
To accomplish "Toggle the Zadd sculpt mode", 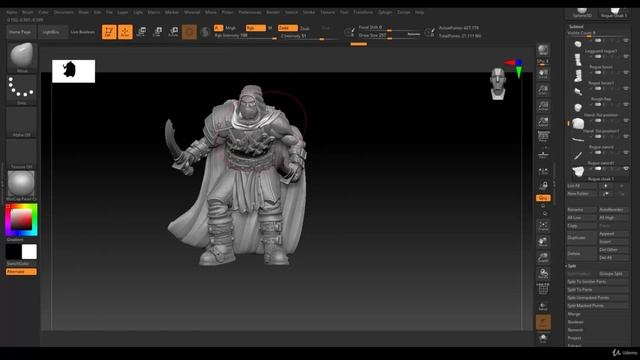I will pyautogui.click(x=287, y=28).
